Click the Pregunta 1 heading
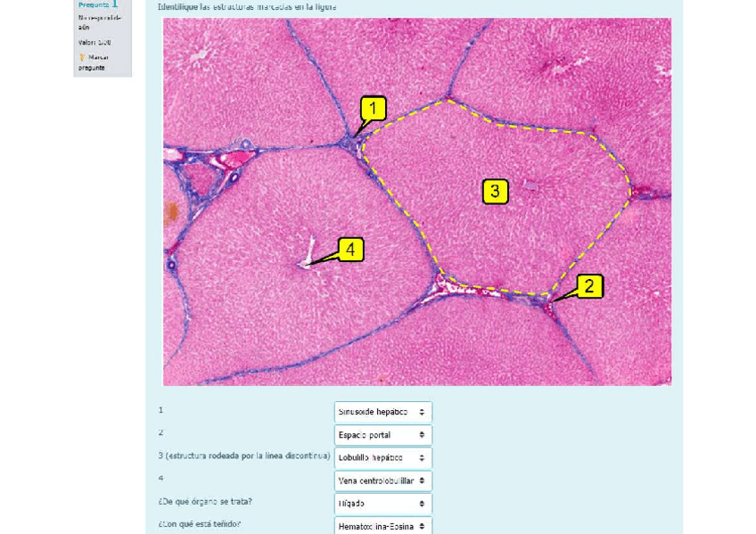Viewport: 756px width, 534px height. [98, 4]
